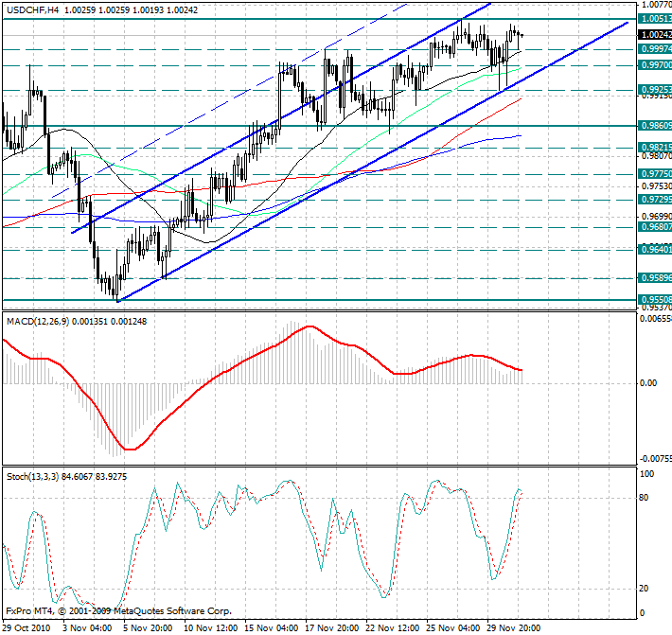Select the 1.0024 current price label

(655, 35)
